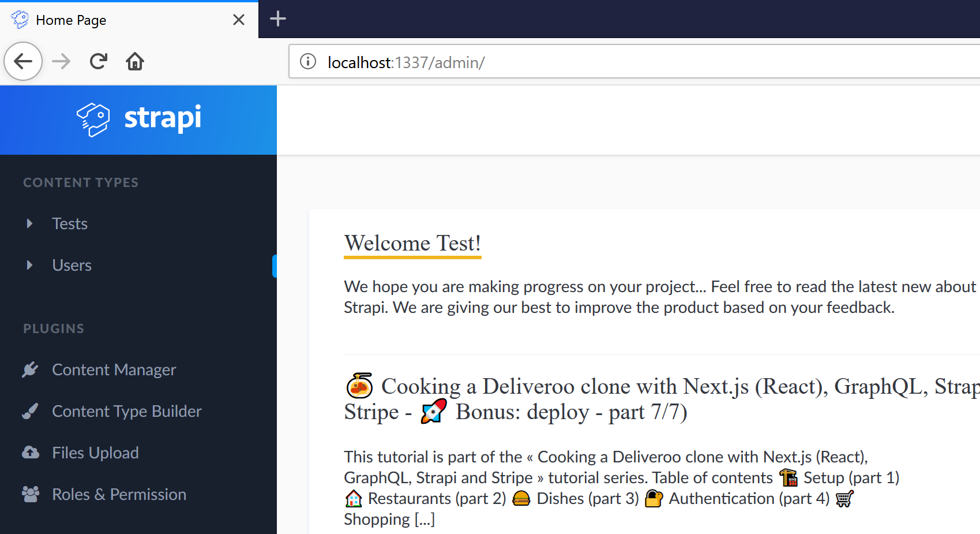Collapse the Tests sidebar entry arrow
The height and width of the screenshot is (534, 980).
click(31, 223)
